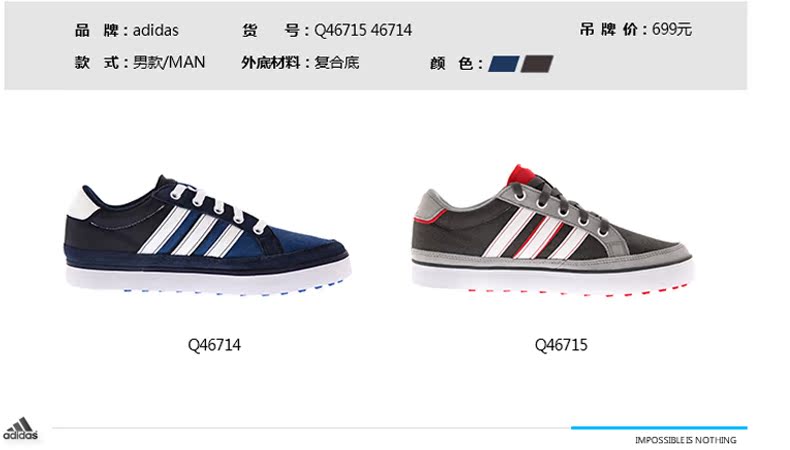
Task: Click the blue accent line in footer
Action: tap(659, 428)
